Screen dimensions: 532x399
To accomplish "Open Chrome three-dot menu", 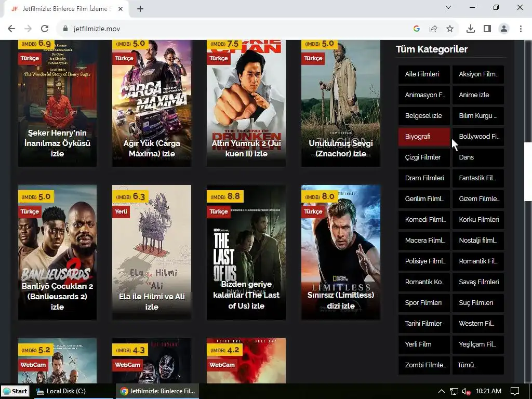I will pyautogui.click(x=521, y=29).
